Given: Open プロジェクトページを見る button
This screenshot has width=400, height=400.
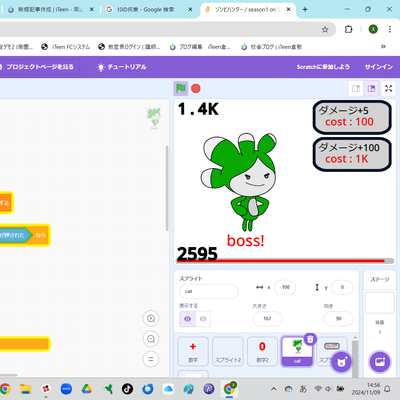Looking at the screenshot, I should 39,67.
